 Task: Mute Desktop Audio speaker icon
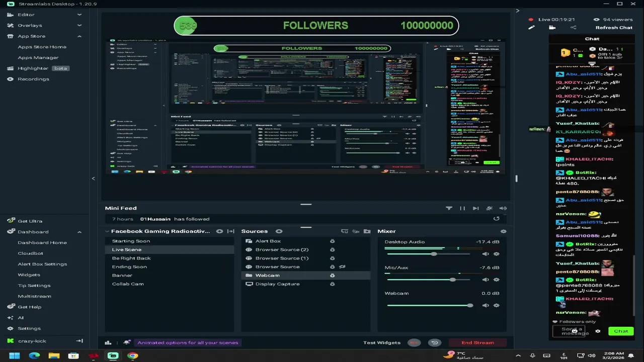pyautogui.click(x=486, y=254)
